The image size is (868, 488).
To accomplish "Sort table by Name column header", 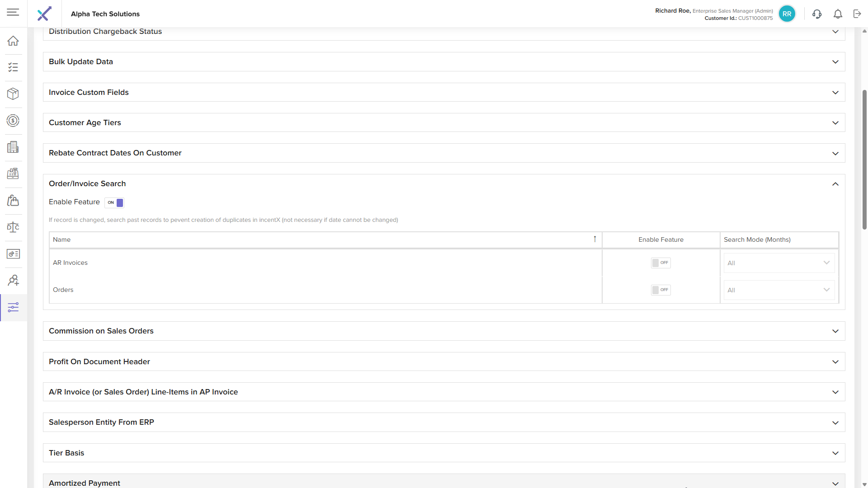I will click(x=62, y=239).
